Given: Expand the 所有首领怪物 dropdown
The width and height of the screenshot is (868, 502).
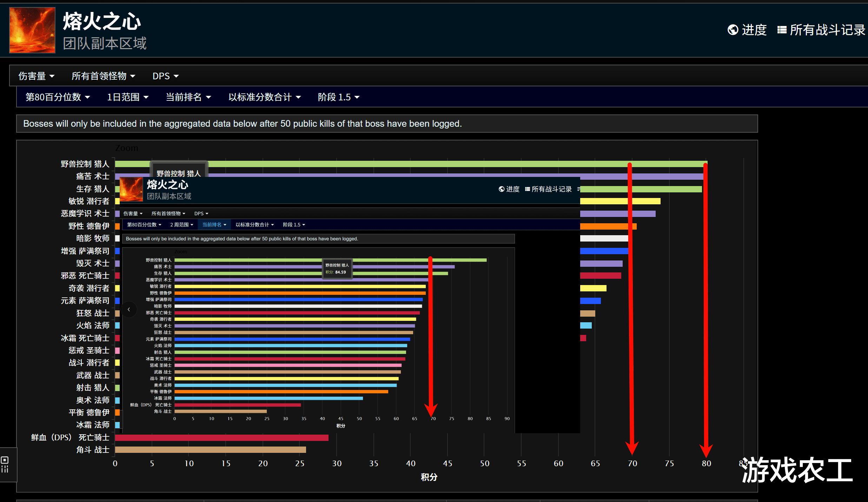Looking at the screenshot, I should point(103,76).
